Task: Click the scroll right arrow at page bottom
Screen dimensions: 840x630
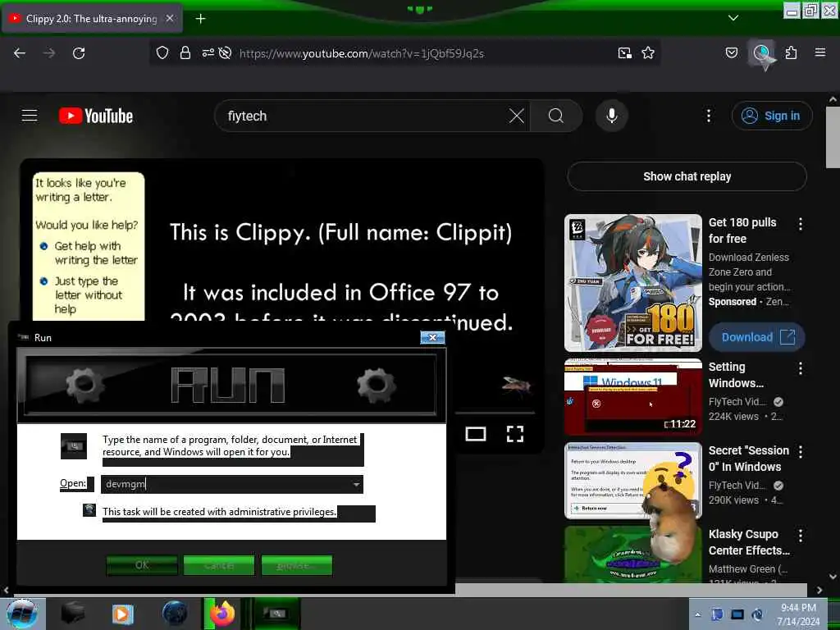Action: (x=819, y=590)
